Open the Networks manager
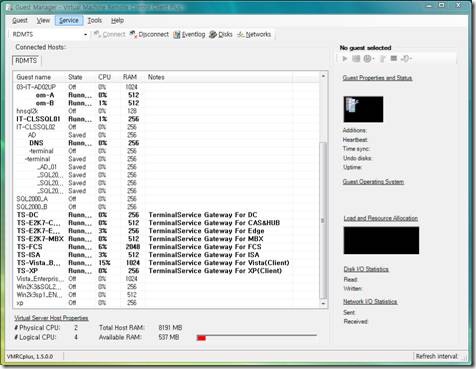Viewport: 476px width, 369px height. click(254, 34)
